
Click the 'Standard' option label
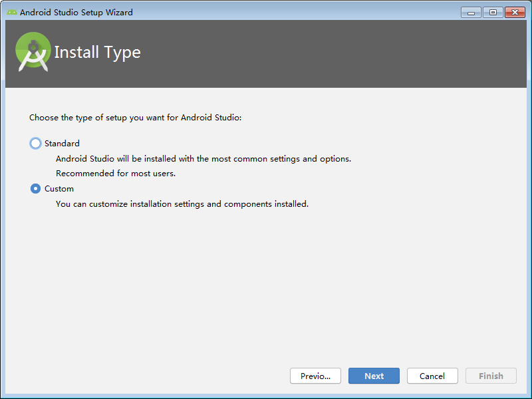click(62, 144)
